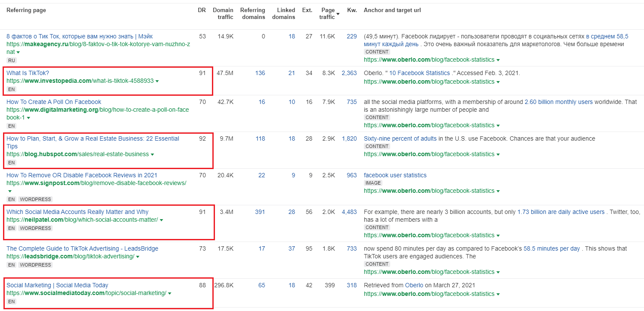Click referring domains count 118

tap(260, 138)
